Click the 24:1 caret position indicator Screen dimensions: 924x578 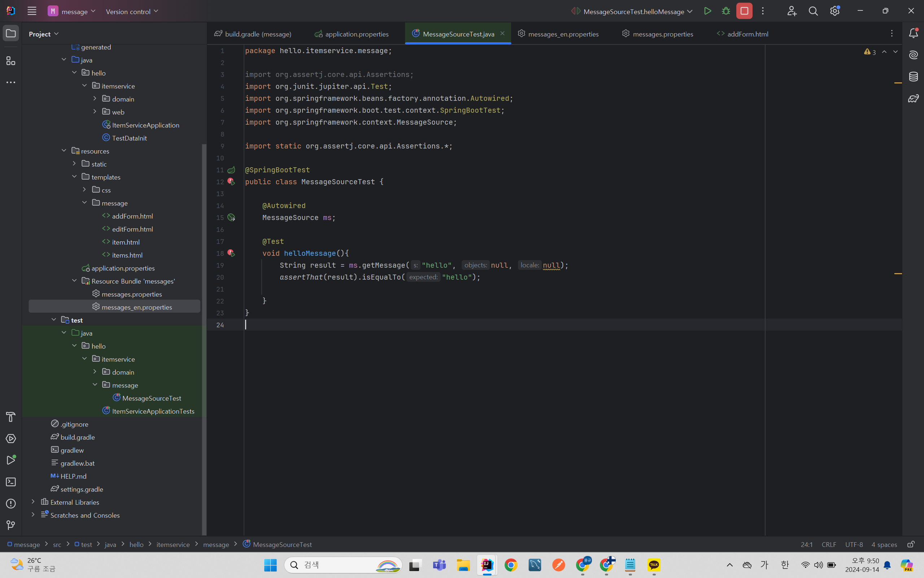coord(806,544)
